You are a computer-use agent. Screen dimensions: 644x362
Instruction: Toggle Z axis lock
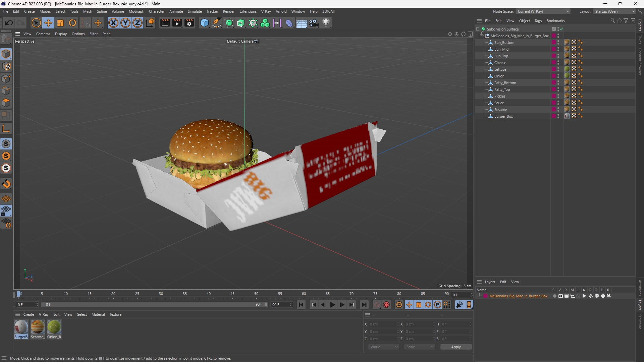pyautogui.click(x=138, y=23)
